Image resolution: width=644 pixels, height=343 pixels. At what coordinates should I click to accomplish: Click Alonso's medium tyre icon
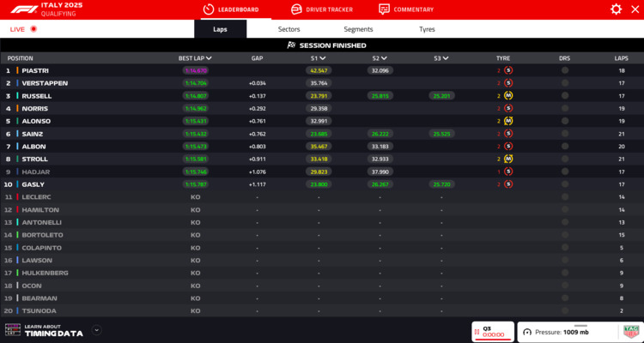(508, 121)
